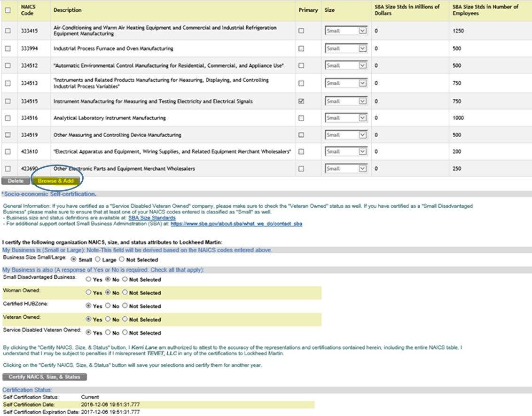Expand Size dropdown for NAICS 334512

pyautogui.click(x=362, y=65)
